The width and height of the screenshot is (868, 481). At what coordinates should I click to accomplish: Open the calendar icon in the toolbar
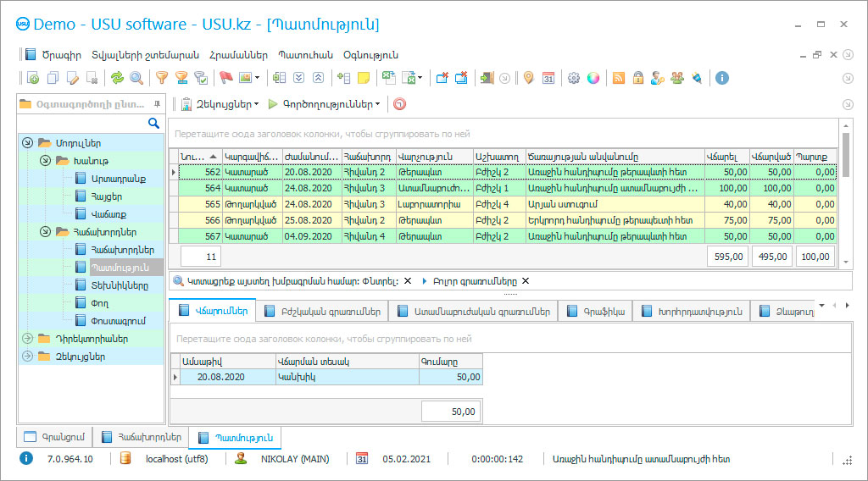click(x=548, y=78)
